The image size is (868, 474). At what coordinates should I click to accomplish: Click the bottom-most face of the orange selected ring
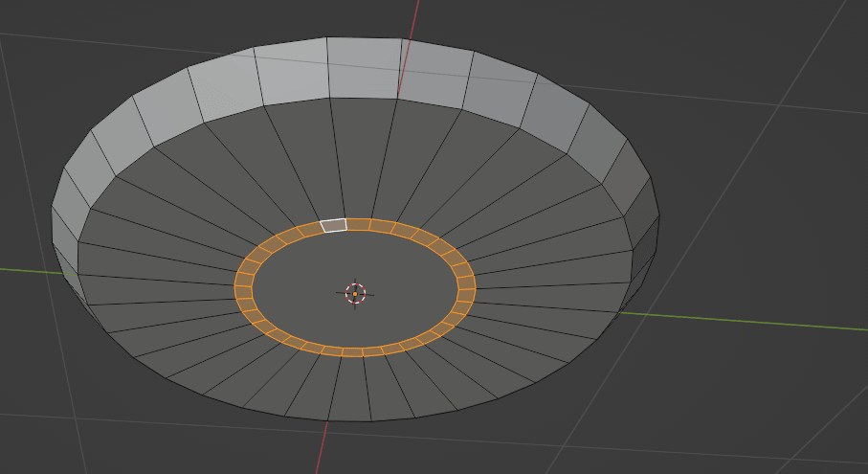[352, 352]
